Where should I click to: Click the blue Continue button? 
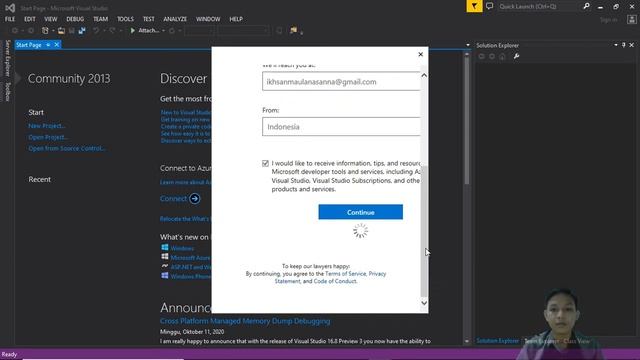point(360,212)
